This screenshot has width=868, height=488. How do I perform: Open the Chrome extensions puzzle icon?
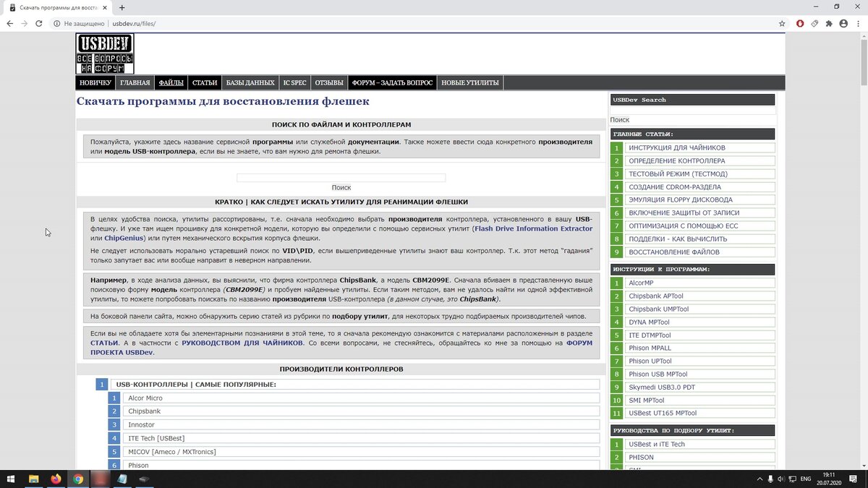pyautogui.click(x=829, y=23)
